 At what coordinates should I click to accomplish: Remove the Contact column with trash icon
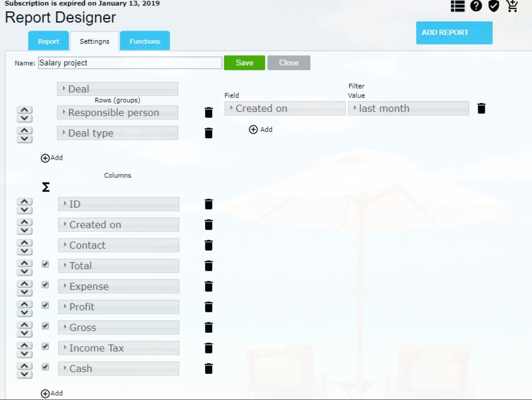click(x=208, y=245)
